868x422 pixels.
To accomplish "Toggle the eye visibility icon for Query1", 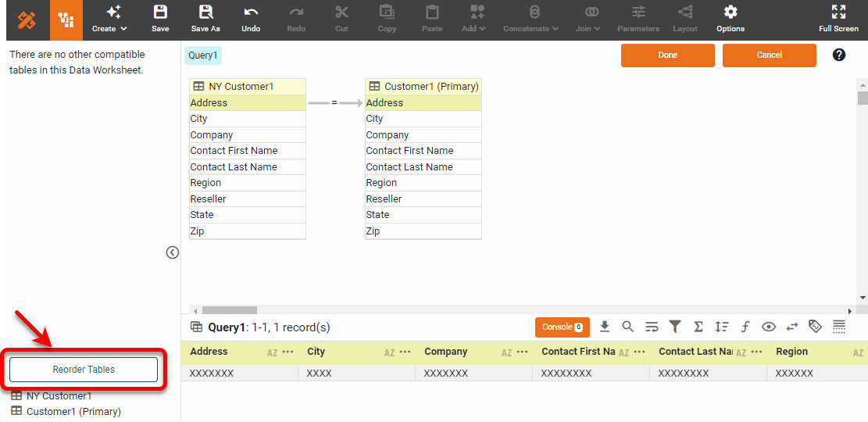I will [769, 327].
